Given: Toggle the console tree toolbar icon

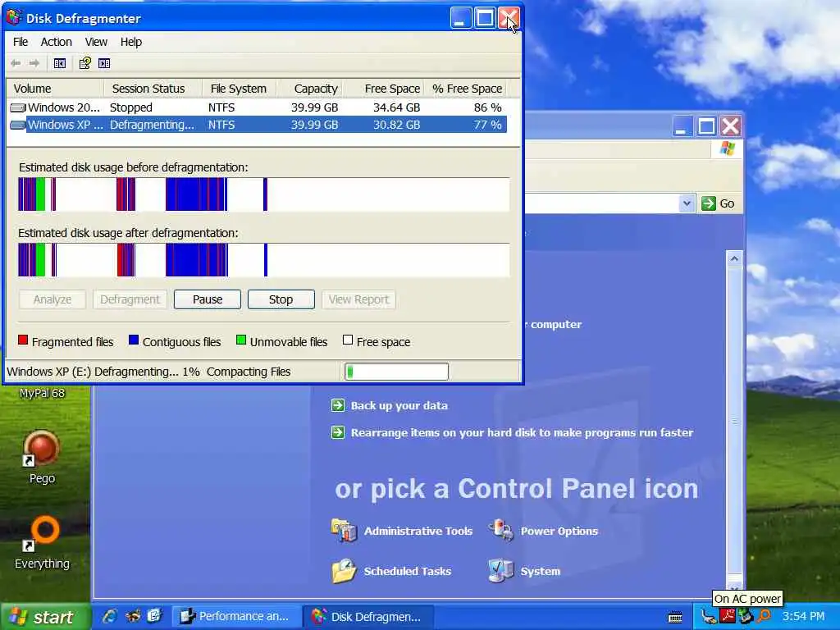Looking at the screenshot, I should [59, 63].
